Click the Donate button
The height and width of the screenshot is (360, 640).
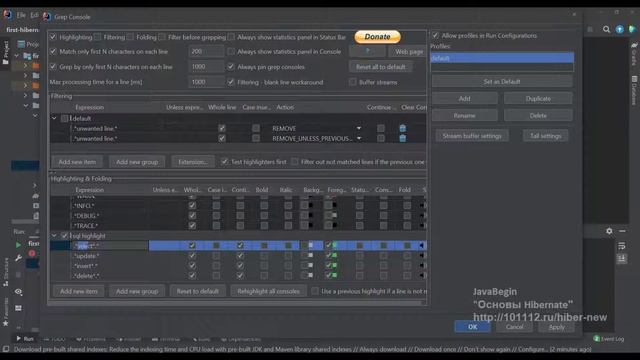coord(378,37)
